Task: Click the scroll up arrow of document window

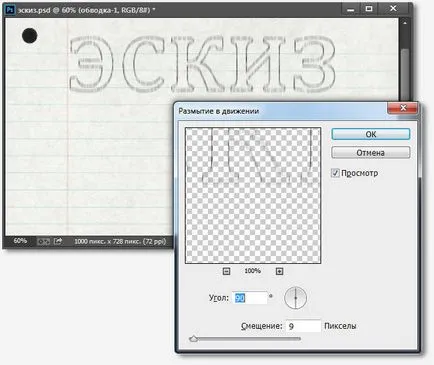Action: coord(404,23)
